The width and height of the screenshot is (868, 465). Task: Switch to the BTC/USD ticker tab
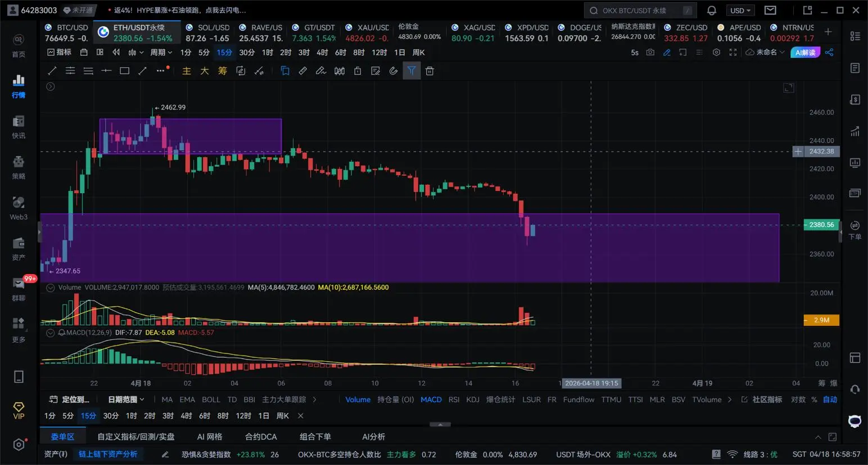(x=66, y=33)
